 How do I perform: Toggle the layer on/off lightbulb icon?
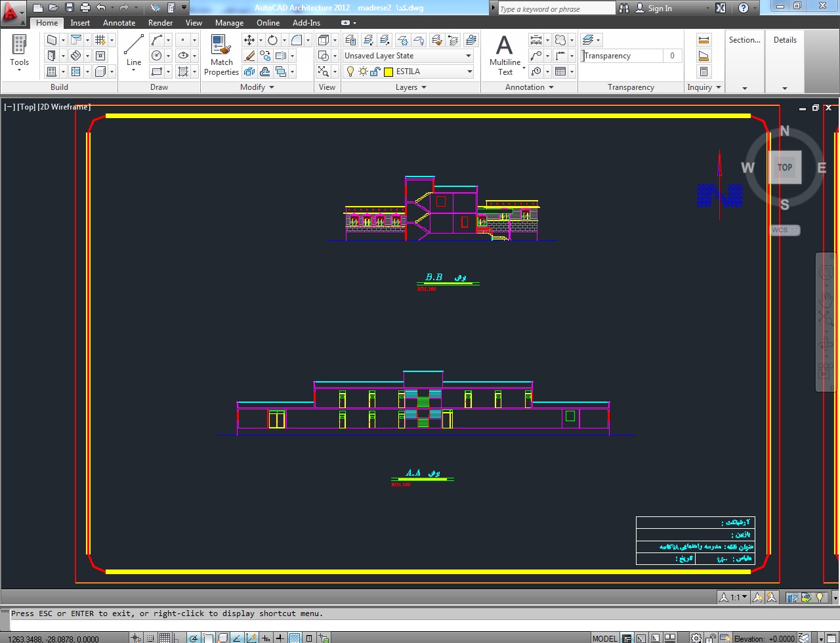pyautogui.click(x=350, y=72)
